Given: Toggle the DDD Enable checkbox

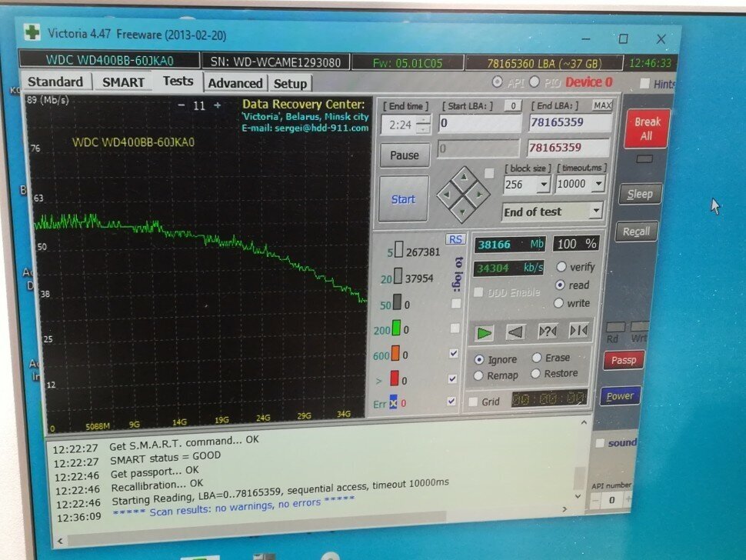Looking at the screenshot, I should coord(478,292).
